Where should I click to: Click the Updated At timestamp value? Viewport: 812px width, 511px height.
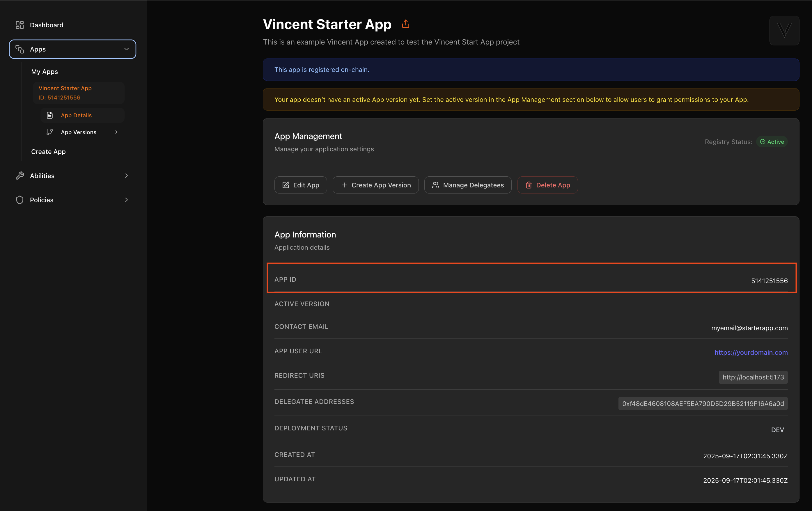click(x=745, y=480)
